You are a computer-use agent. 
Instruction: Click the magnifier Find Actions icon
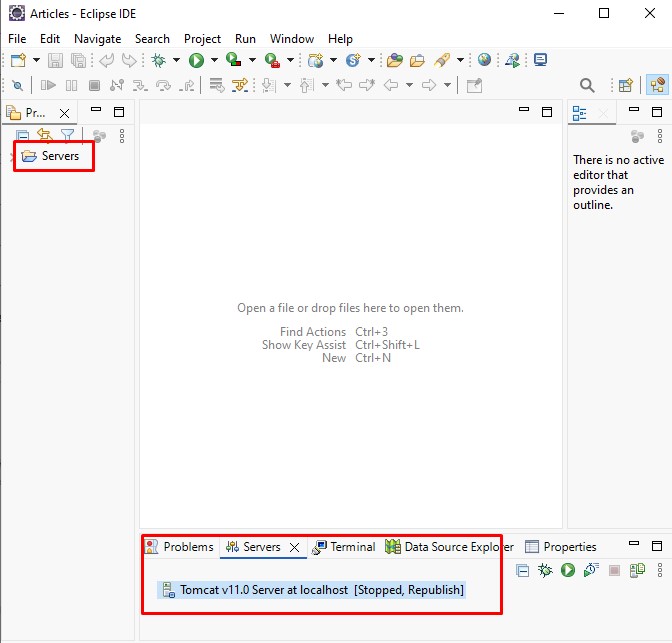point(587,85)
